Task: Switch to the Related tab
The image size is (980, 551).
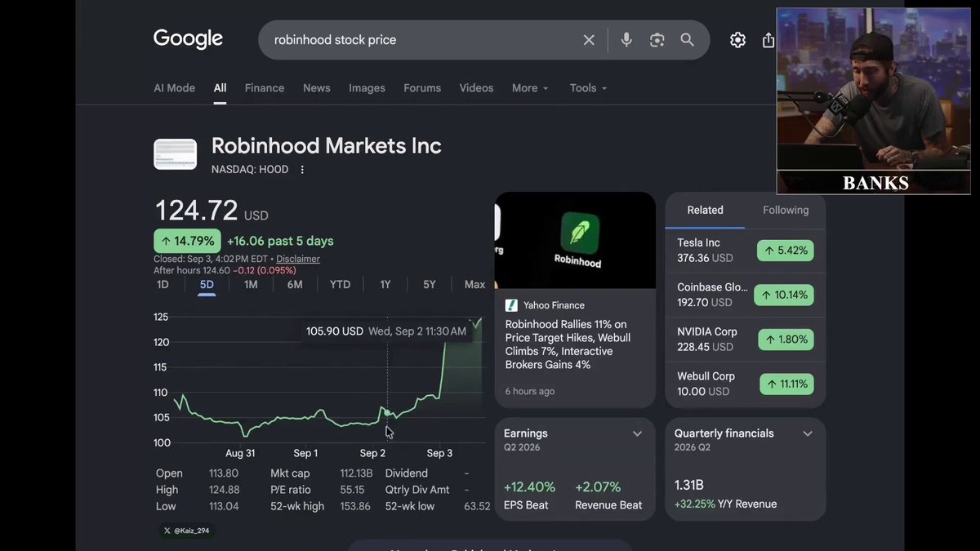Action: coord(705,210)
